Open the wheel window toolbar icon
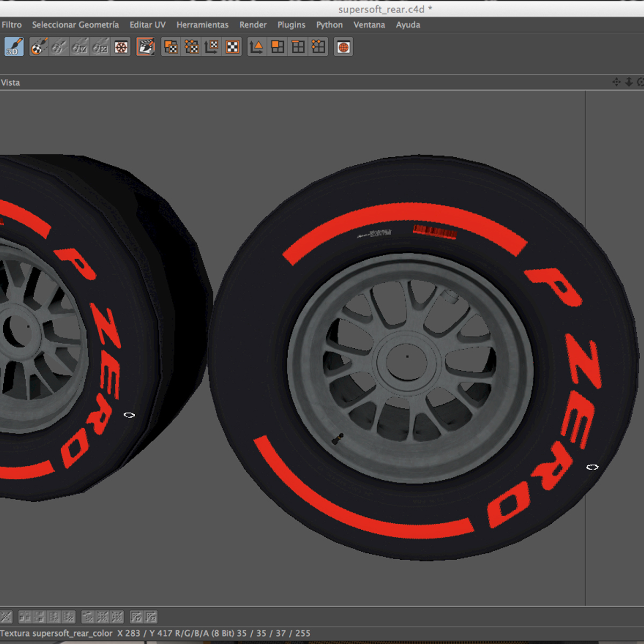The height and width of the screenshot is (644, 644). (121, 47)
